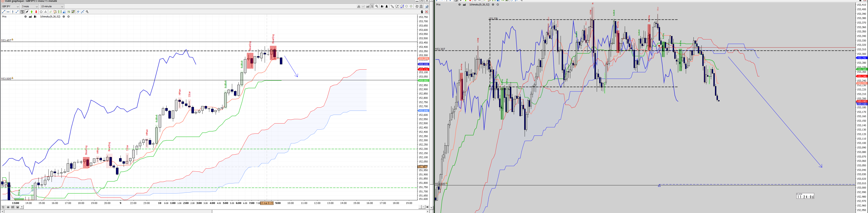Open Ichimoku(9,26,52) settings gear on left chart
This screenshot has height=213, width=868.
click(64, 17)
